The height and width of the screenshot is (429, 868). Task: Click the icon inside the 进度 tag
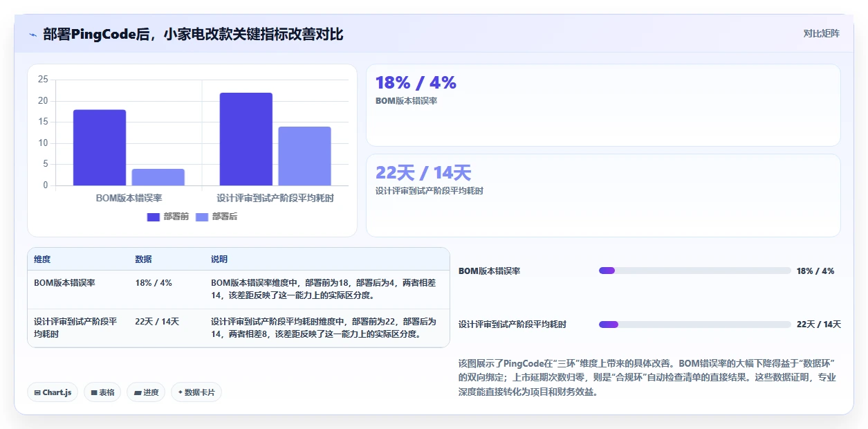click(x=138, y=392)
